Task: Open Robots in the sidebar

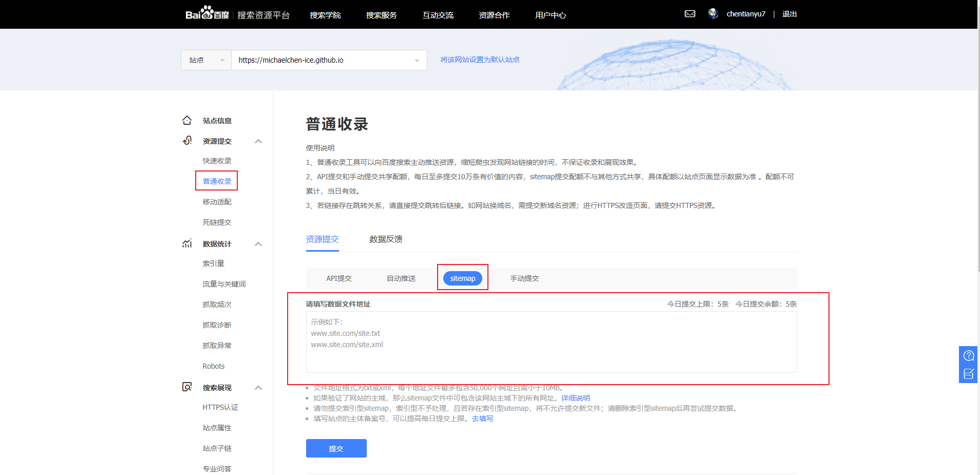Action: coord(214,366)
